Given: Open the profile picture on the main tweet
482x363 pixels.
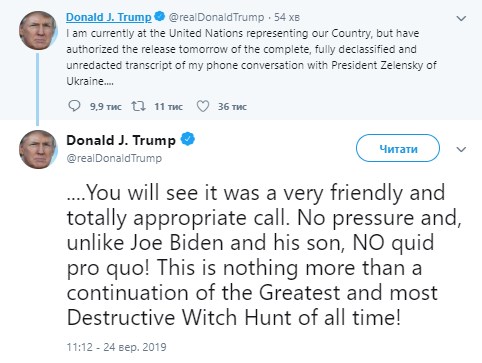Looking at the screenshot, I should click(x=38, y=149).
